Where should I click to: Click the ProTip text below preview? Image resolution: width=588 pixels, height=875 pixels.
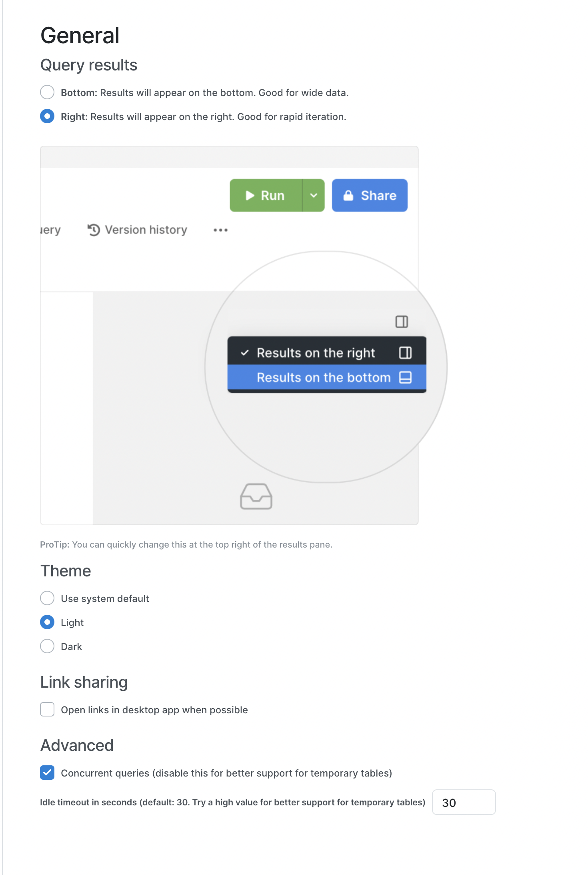tap(186, 544)
